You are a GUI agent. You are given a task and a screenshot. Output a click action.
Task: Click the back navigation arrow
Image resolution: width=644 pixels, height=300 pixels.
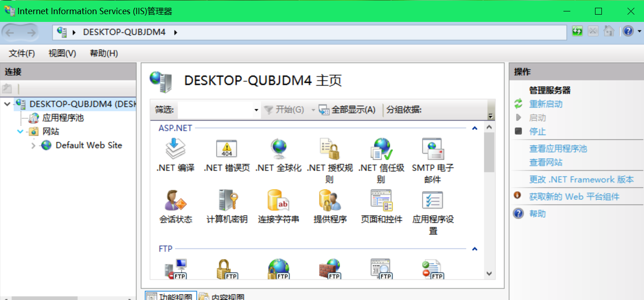(x=10, y=32)
